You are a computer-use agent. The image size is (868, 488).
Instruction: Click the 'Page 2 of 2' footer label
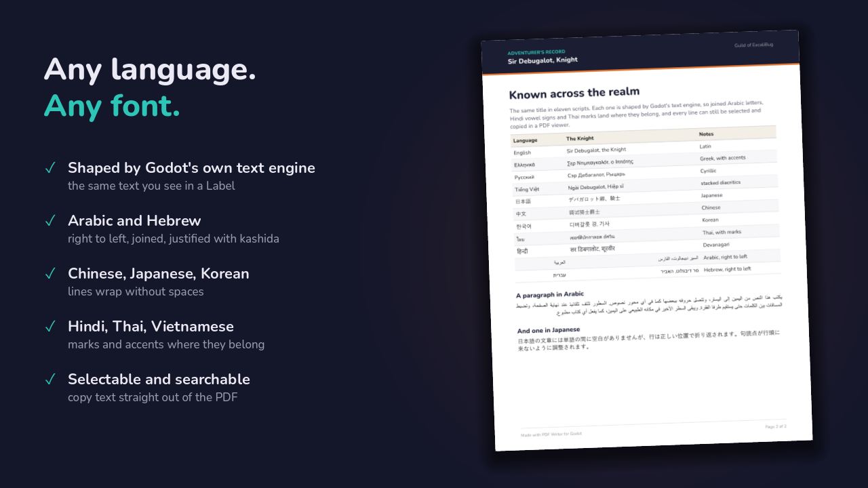(776, 427)
